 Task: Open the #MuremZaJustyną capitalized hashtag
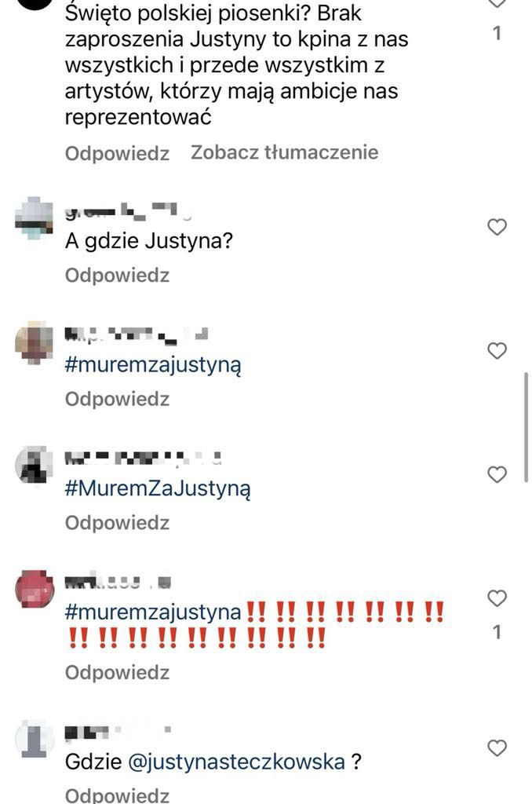[158, 488]
